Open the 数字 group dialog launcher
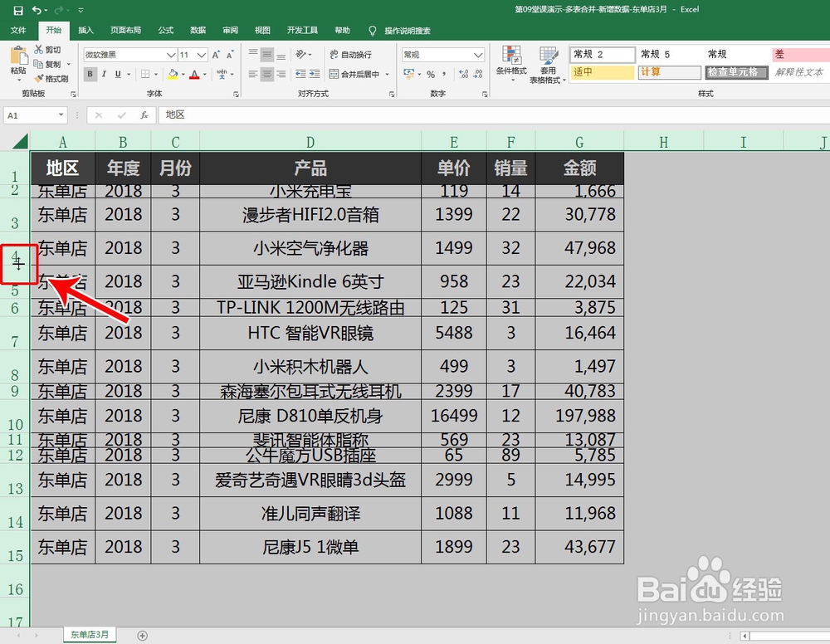 [485, 94]
